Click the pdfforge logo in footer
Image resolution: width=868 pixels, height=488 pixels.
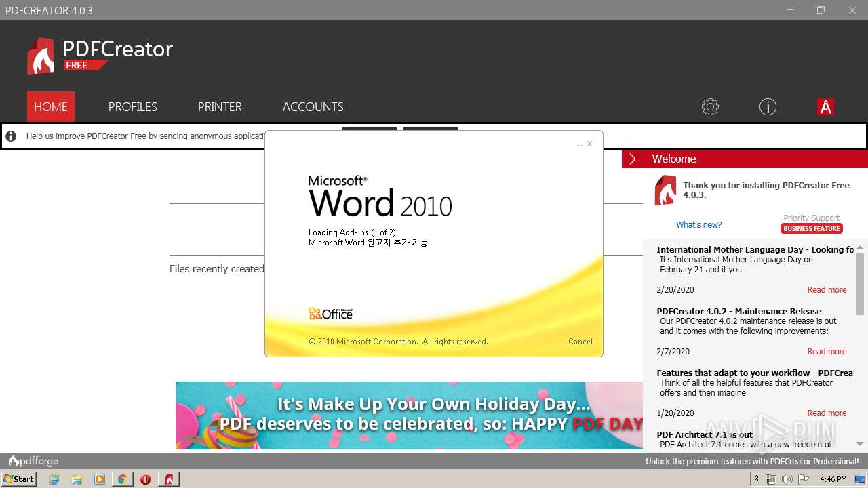coord(33,461)
